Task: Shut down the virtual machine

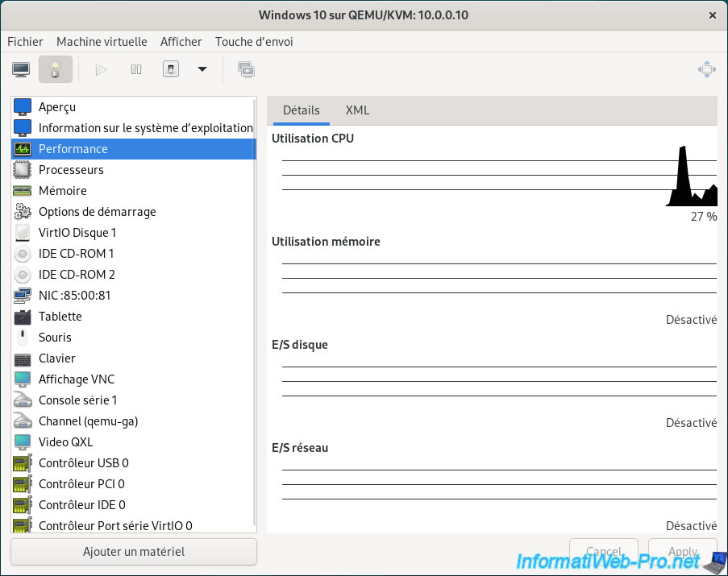Action: [x=171, y=69]
